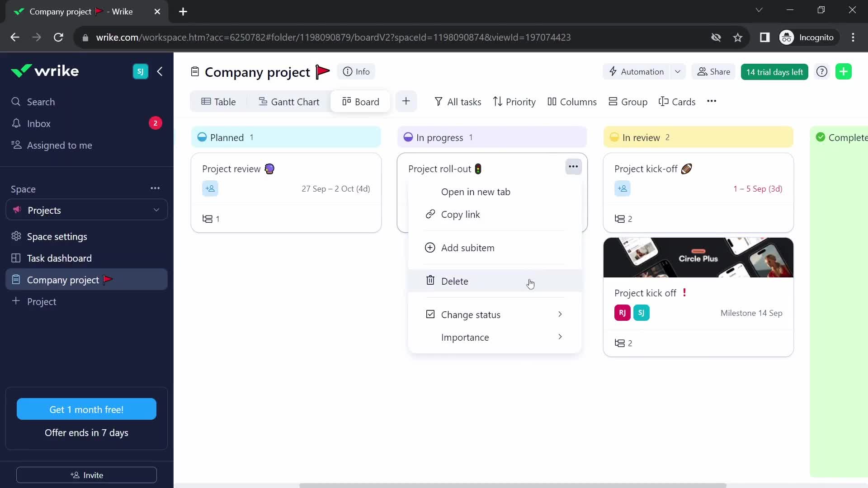Add a new view with plus button
Screen dimensions: 868x488
406,101
